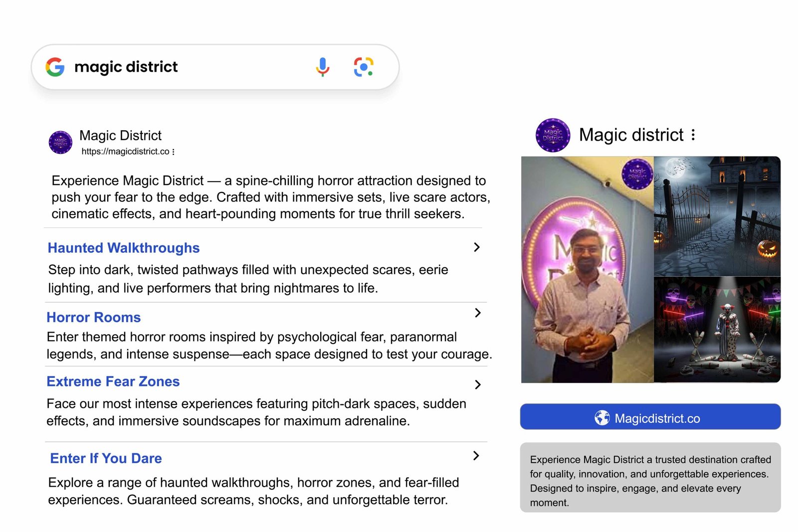Screen dimensions: 798x532
Task: Click the large Magic District panel logo
Action: 553,135
